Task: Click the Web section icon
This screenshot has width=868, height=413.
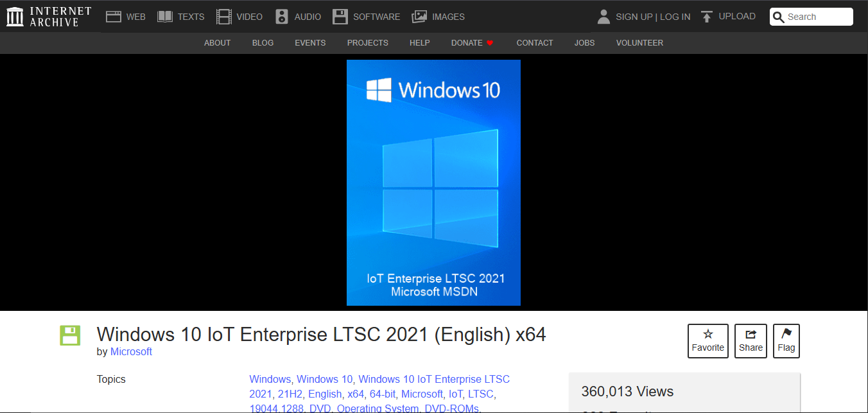Action: 114,17
